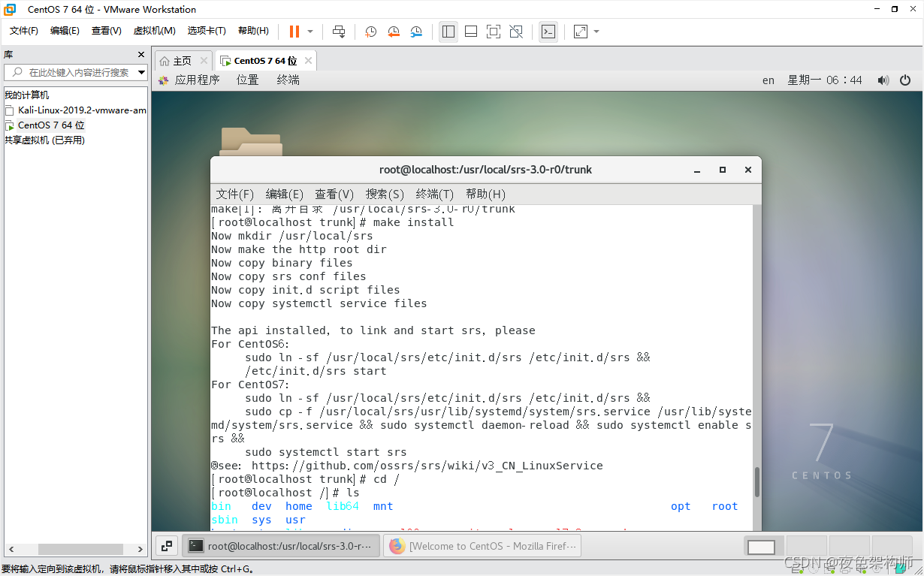This screenshot has width=924, height=576.
Task: Click the terminal vertical scrollbar thumb
Action: click(756, 481)
